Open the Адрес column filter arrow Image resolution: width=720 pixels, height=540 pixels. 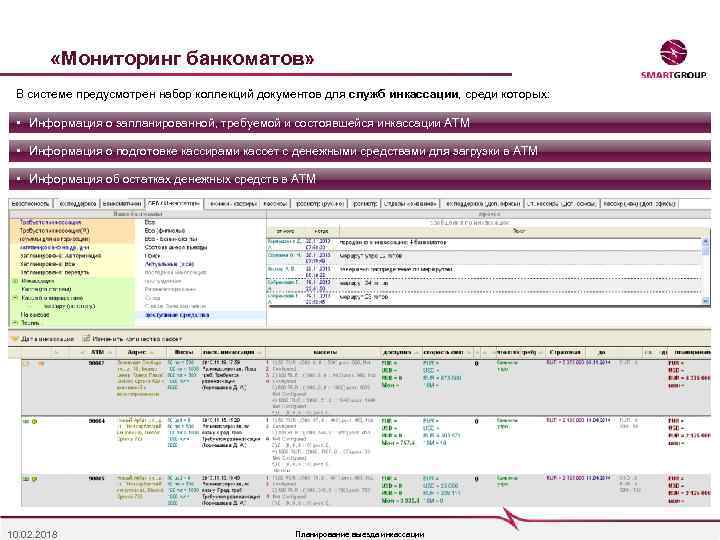pyautogui.click(x=152, y=352)
